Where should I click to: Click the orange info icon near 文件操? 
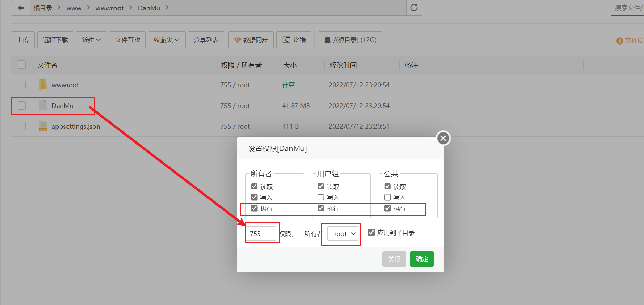(x=620, y=41)
